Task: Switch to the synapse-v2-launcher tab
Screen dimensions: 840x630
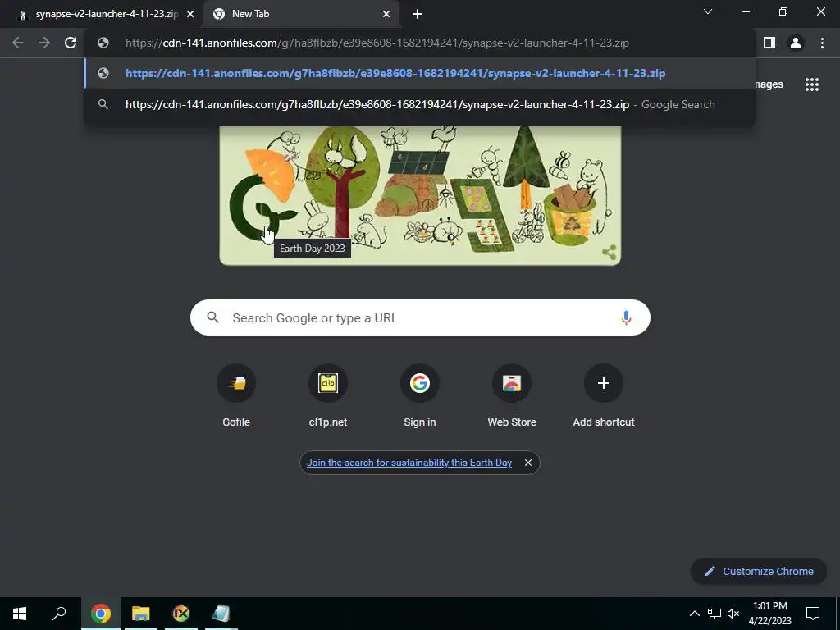Action: tap(101, 14)
